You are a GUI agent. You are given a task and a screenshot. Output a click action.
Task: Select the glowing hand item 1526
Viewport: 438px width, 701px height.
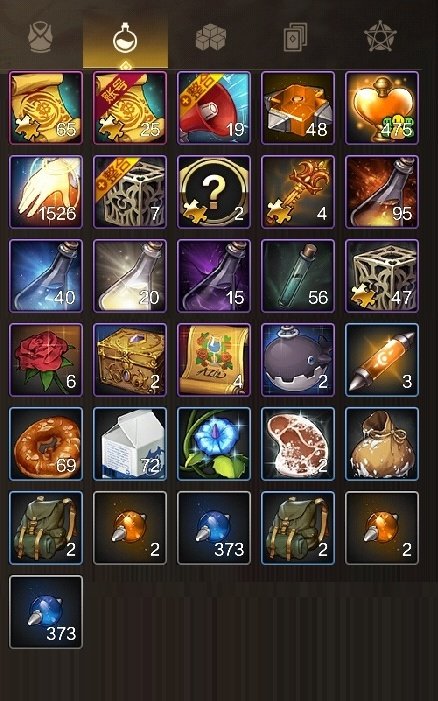coord(46,192)
